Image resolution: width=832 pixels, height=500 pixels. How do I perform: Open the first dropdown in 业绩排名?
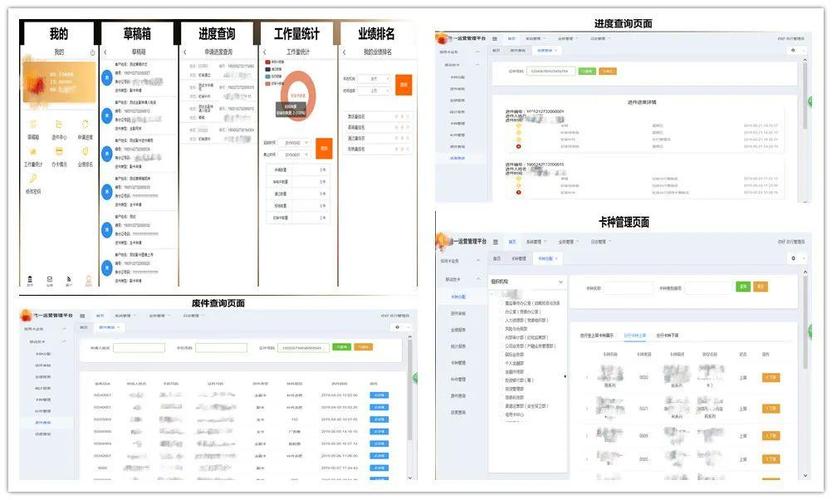pos(375,79)
